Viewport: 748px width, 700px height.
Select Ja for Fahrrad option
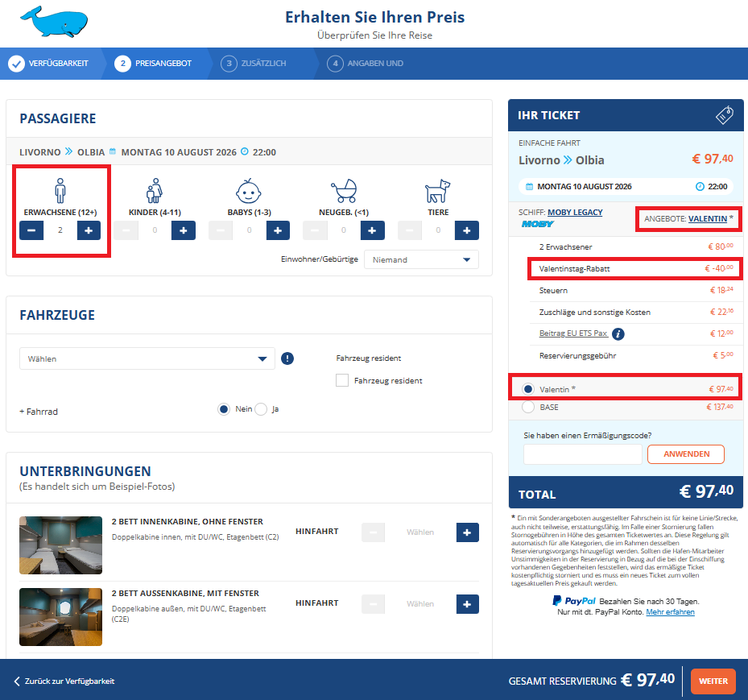click(261, 409)
